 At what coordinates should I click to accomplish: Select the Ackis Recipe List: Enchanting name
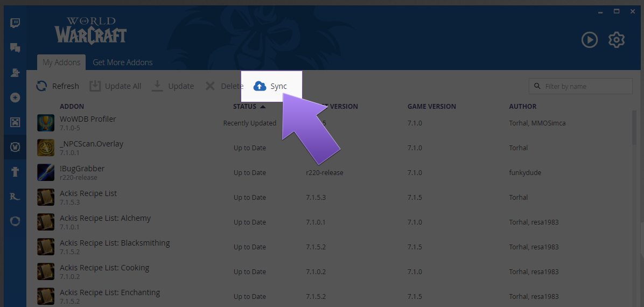(x=110, y=292)
